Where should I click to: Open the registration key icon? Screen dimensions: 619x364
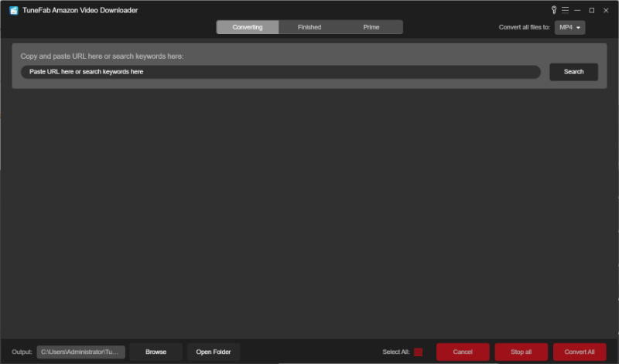[553, 10]
